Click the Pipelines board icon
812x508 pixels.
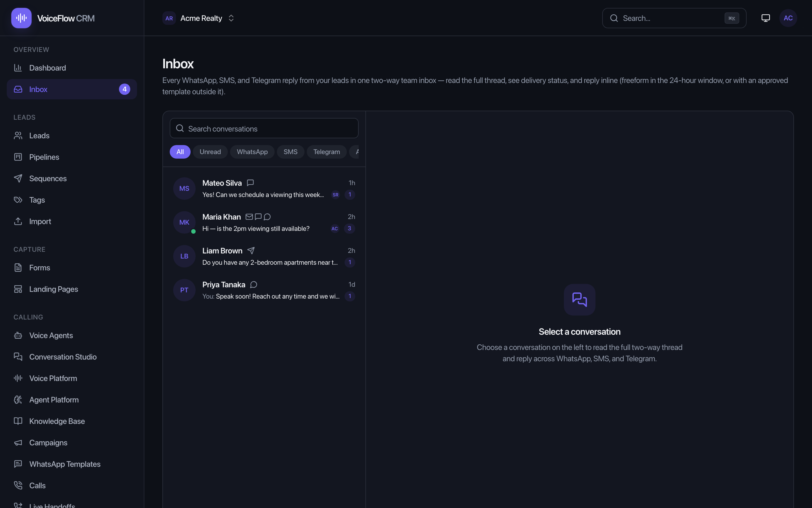point(18,157)
